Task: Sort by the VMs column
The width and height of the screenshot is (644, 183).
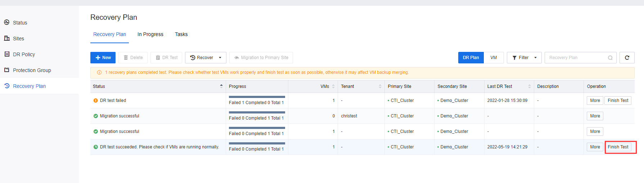Action: coord(333,86)
